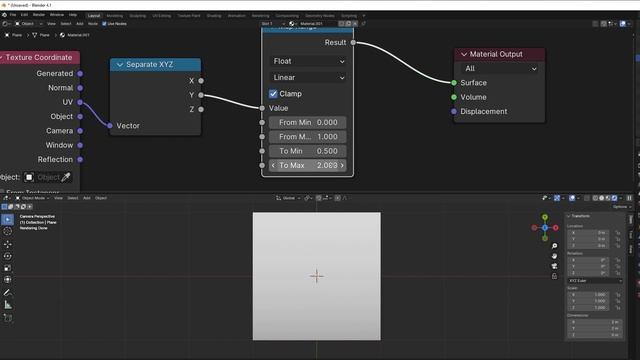Select the Select Box tool in viewport toolbar
This screenshot has width=640, height=360.
pos(7,220)
